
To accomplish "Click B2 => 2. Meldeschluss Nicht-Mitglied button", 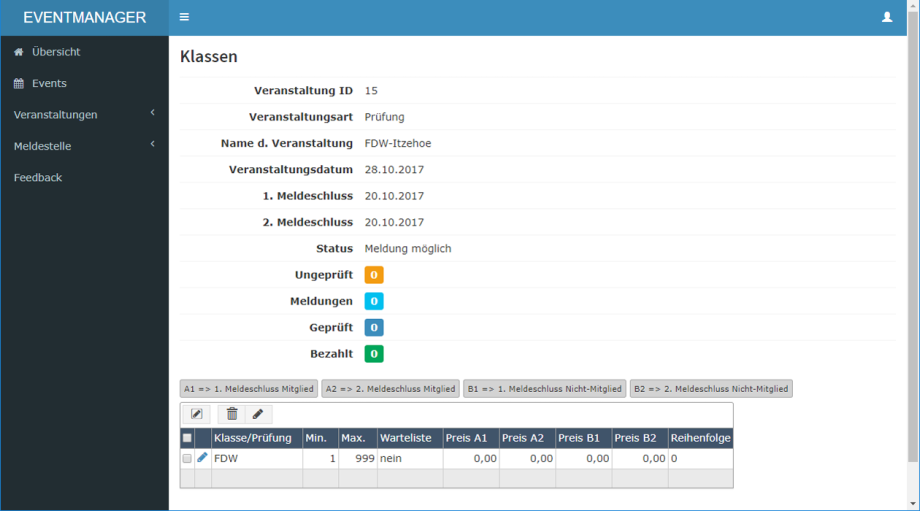I will [x=711, y=388].
